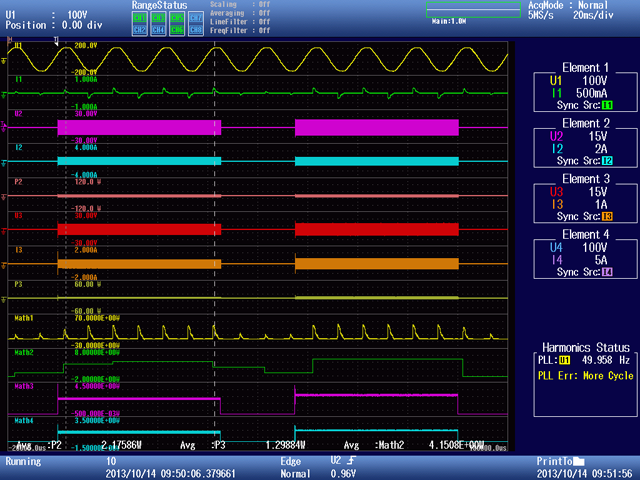This screenshot has height=480, width=640.
Task: Select the CH5 range status indicator
Action: (x=177, y=18)
